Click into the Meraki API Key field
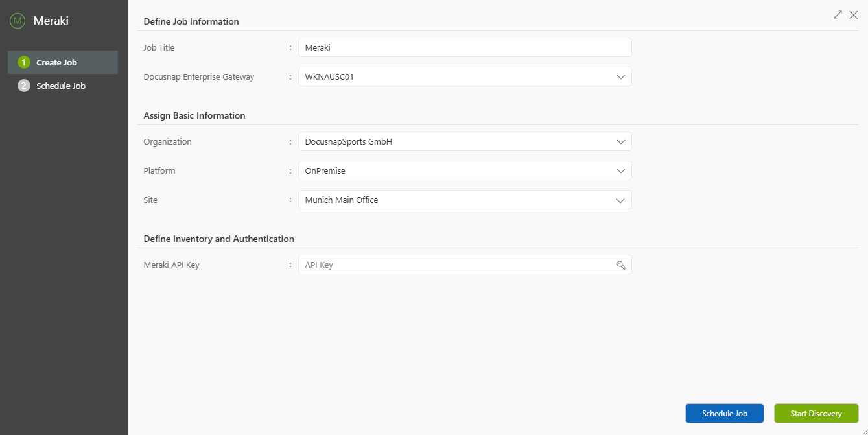 (x=465, y=265)
